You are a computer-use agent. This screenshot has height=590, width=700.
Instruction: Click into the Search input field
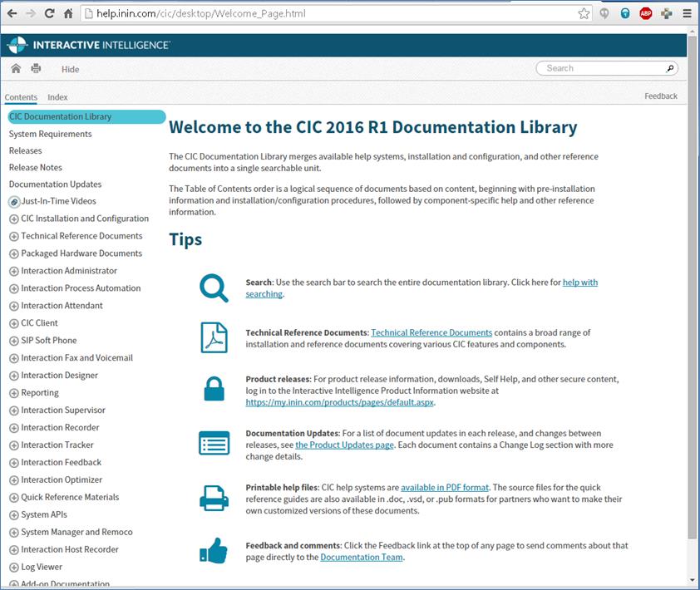[x=603, y=68]
